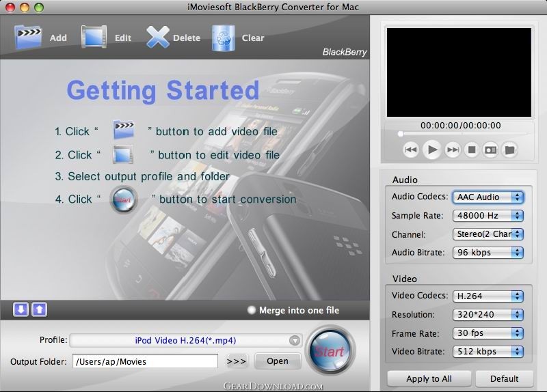Click the snapshot camera icon

click(x=490, y=150)
